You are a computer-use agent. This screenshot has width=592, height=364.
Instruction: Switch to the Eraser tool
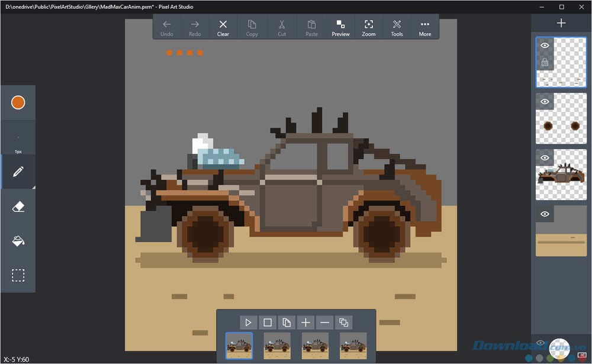pos(18,206)
